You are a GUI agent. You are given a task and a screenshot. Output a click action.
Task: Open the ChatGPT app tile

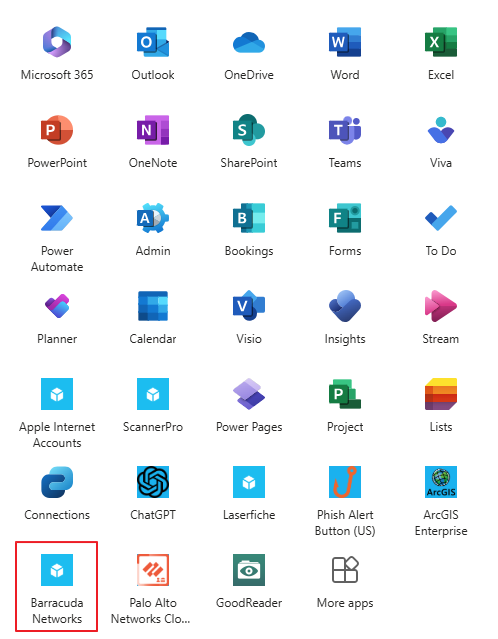coord(153,482)
